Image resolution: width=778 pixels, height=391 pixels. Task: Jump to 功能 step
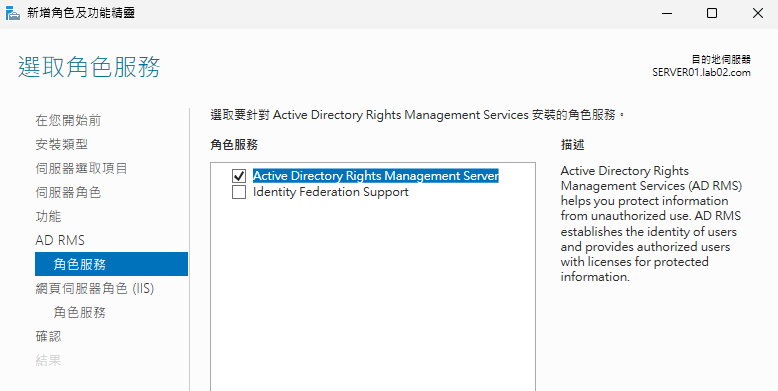(x=48, y=216)
